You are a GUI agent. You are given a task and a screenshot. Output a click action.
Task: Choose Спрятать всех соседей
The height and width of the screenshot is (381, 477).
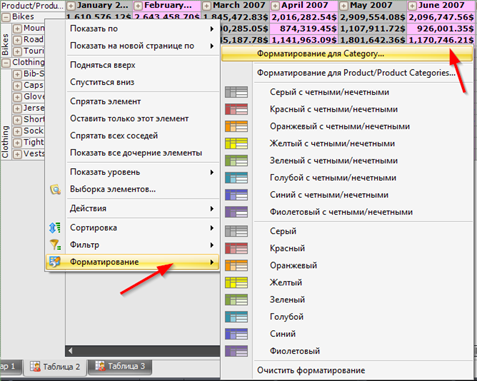132,136
